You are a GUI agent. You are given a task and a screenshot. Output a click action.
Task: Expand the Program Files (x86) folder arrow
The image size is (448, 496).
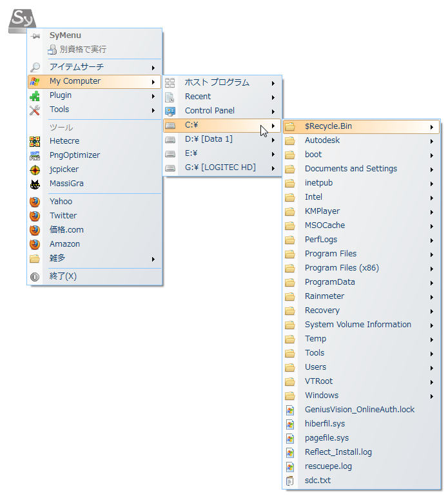coord(432,269)
